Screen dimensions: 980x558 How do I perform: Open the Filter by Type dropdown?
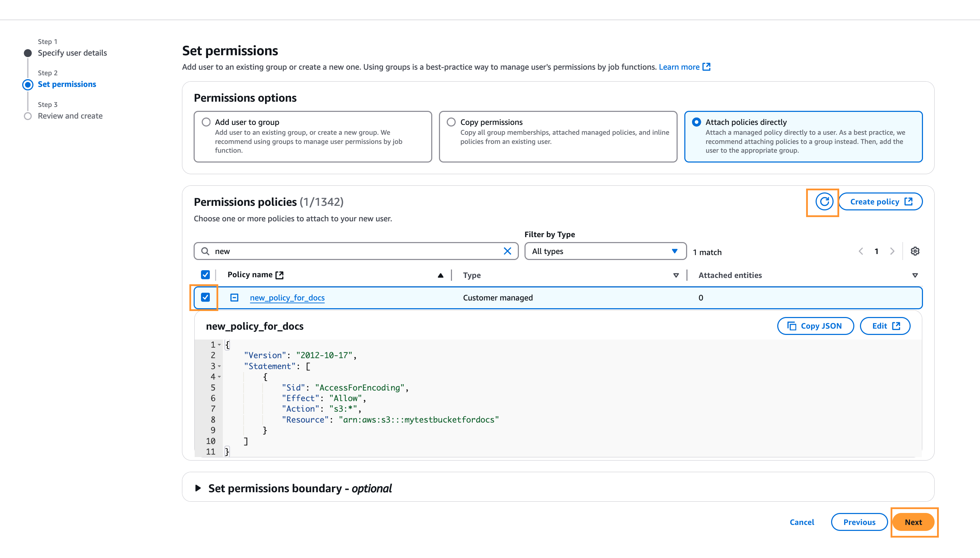tap(605, 252)
